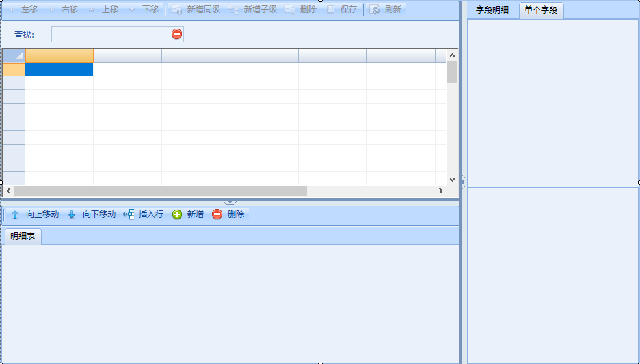
Task: Select the 明细表 tab
Action: pos(23,236)
